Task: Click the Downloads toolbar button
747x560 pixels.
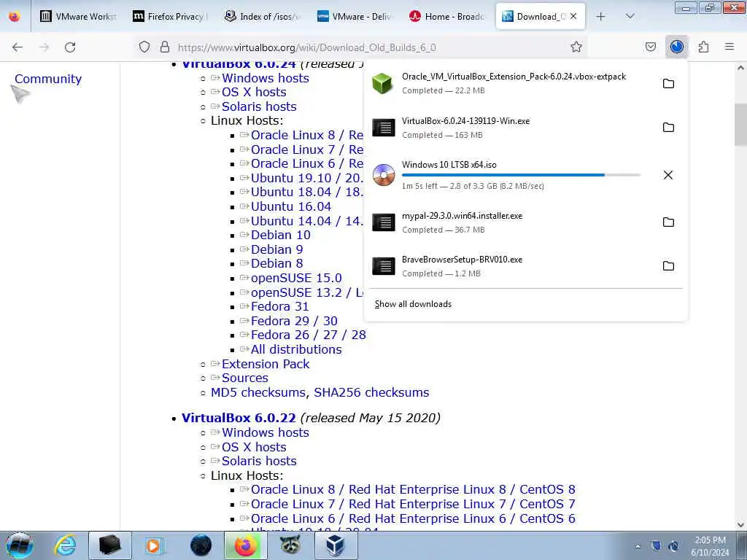Action: pyautogui.click(x=676, y=47)
